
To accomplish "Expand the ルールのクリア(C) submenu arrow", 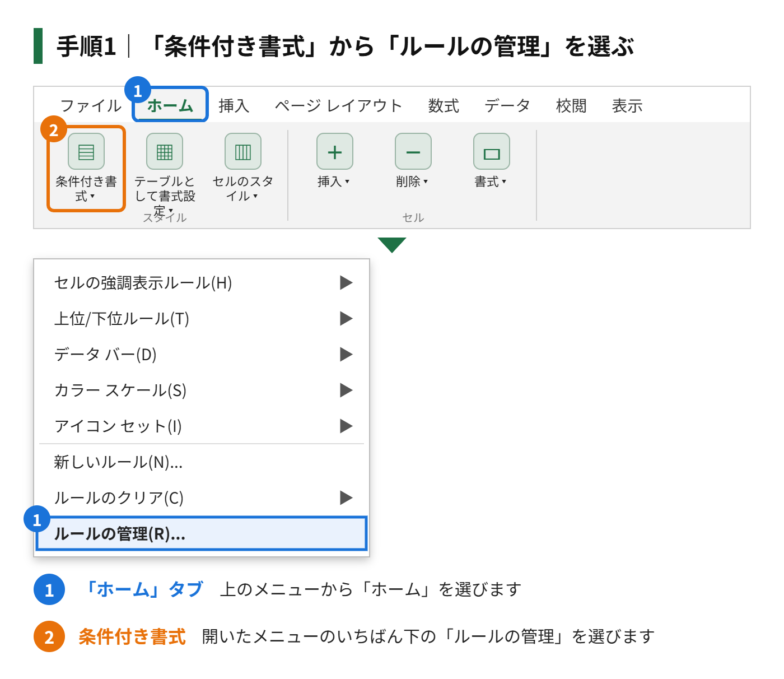I will [x=346, y=498].
